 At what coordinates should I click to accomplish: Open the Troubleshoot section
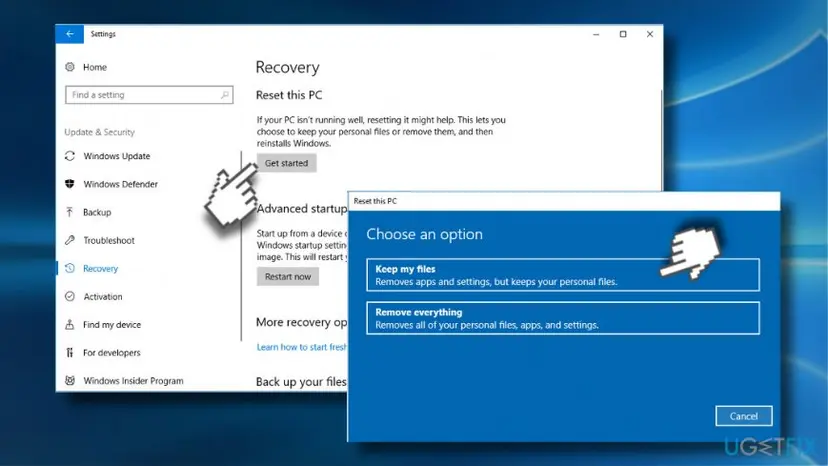pyautogui.click(x=109, y=240)
